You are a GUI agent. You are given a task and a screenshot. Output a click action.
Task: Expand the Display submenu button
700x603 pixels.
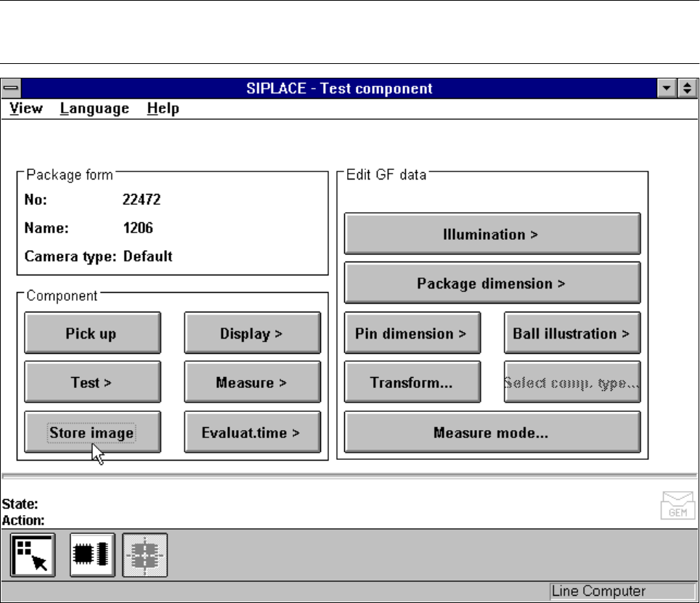[252, 333]
